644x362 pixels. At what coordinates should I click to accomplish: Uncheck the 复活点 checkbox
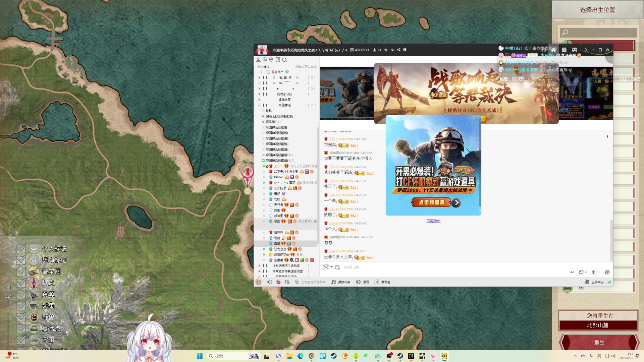coord(21,328)
